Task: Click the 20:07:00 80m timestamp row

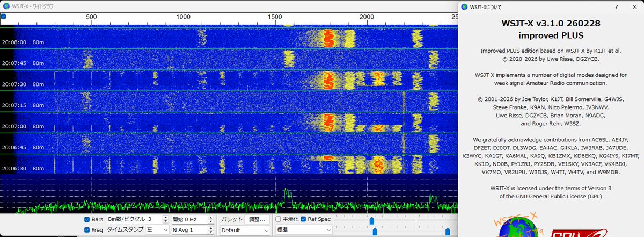Action: click(x=23, y=126)
